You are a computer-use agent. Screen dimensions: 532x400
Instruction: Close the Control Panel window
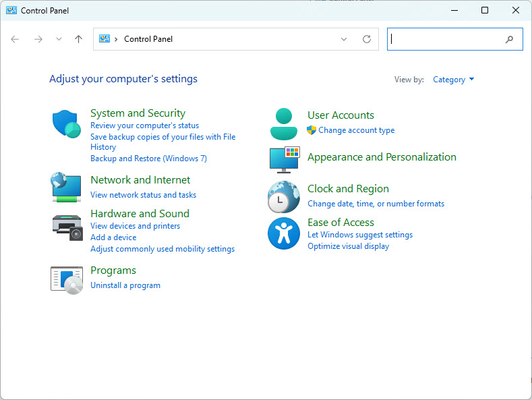click(516, 10)
